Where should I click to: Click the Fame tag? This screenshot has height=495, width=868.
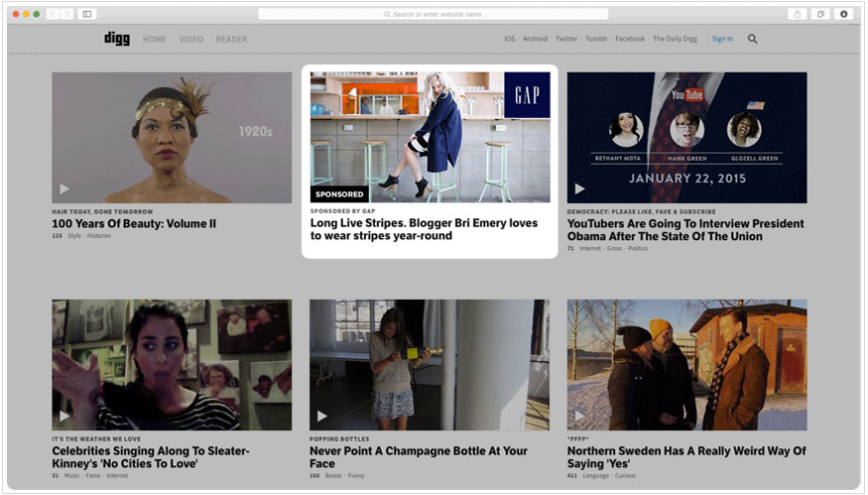click(93, 475)
